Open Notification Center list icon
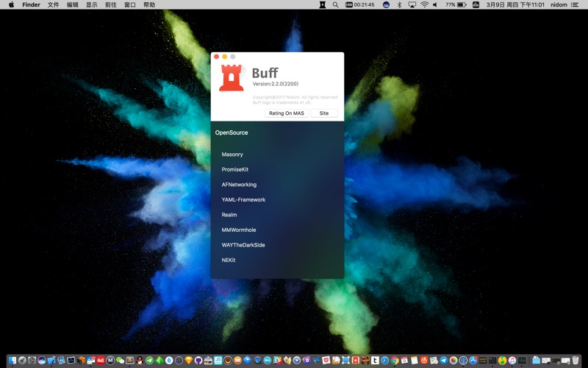This screenshot has width=588, height=368. pyautogui.click(x=575, y=4)
